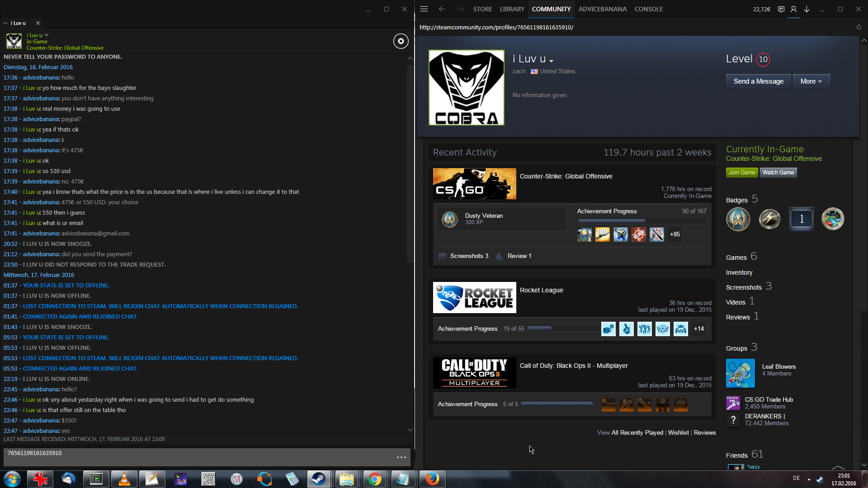Go back with the left arrow

(442, 9)
